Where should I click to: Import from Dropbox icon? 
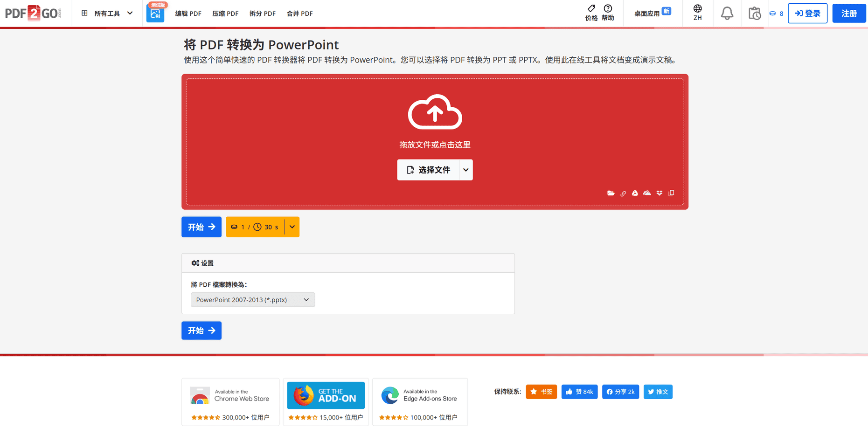coord(660,193)
